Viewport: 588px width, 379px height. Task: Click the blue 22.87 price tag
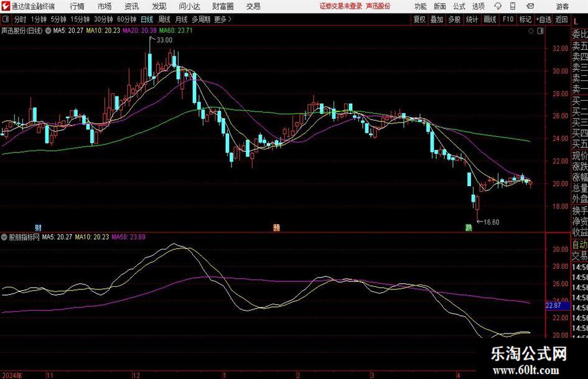click(558, 306)
